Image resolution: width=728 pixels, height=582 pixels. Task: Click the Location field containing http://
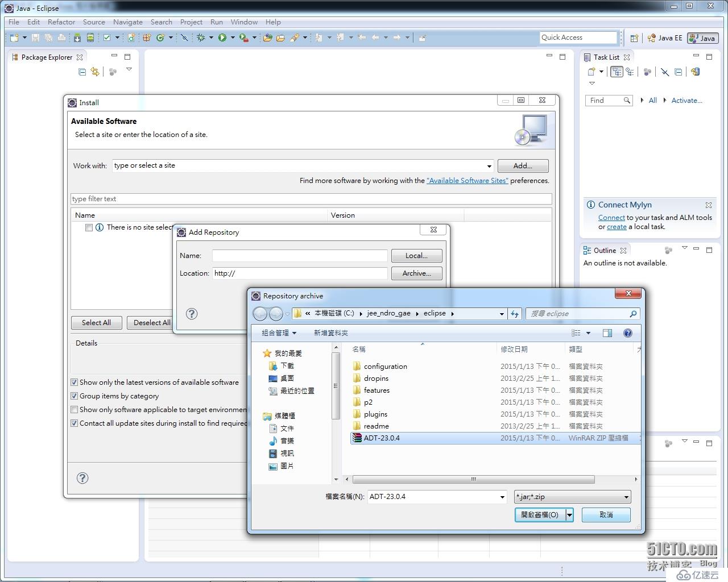(x=300, y=273)
